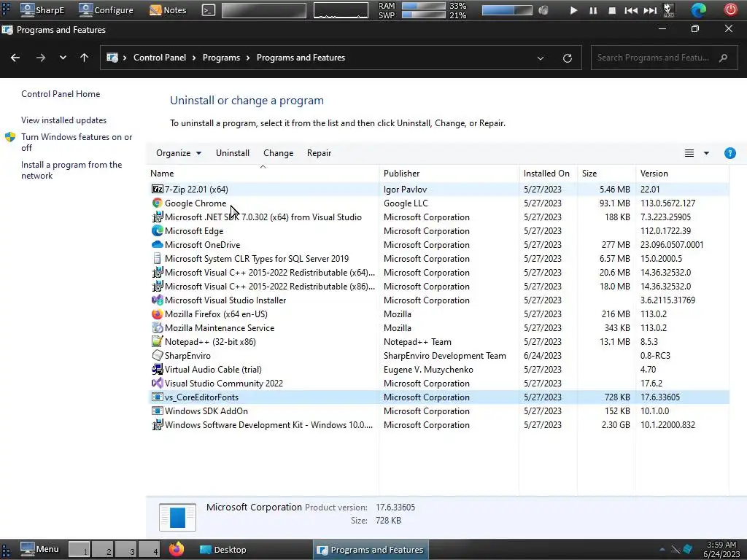Click the Stop media control
This screenshot has height=560, width=747.
click(x=612, y=10)
